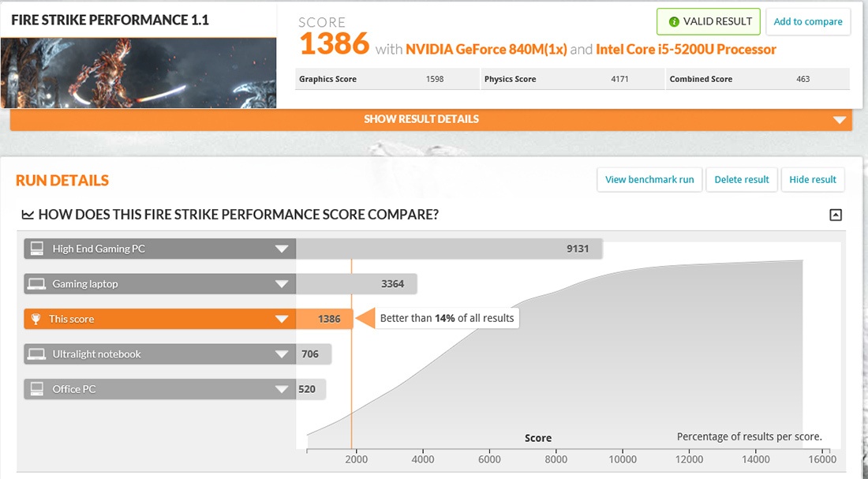Click the 16000 tick label on the chart axis
The height and width of the screenshot is (479, 868).
[x=822, y=459]
